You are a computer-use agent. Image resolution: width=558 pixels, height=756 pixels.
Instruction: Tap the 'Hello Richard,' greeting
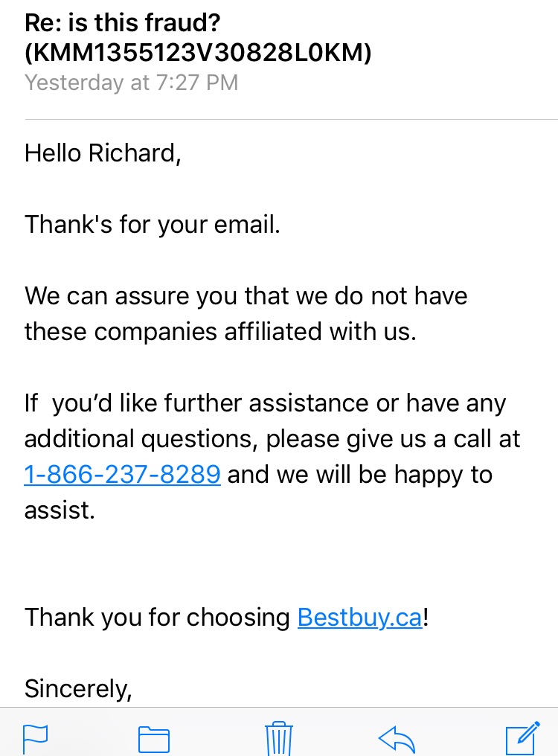pyautogui.click(x=103, y=153)
